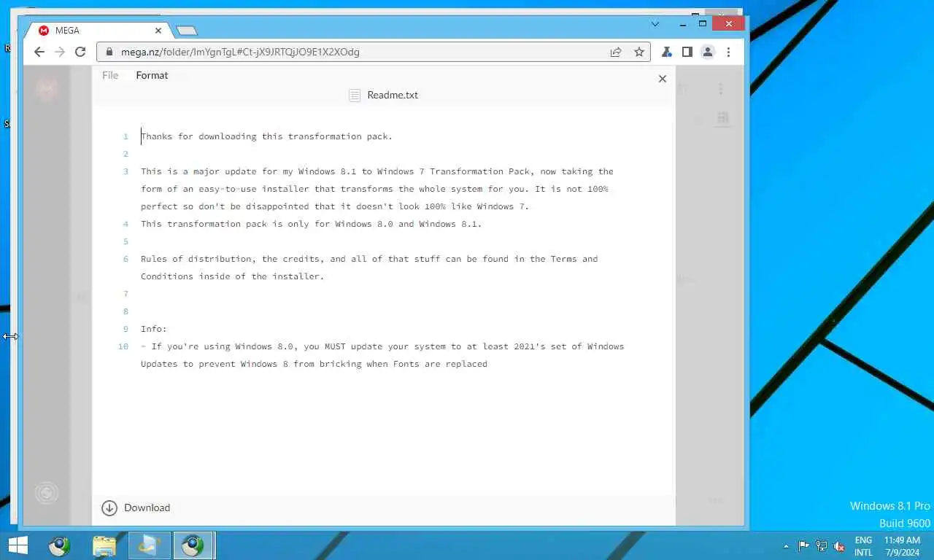Click the download arrow circle icon
This screenshot has width=934, height=560.
(x=109, y=508)
